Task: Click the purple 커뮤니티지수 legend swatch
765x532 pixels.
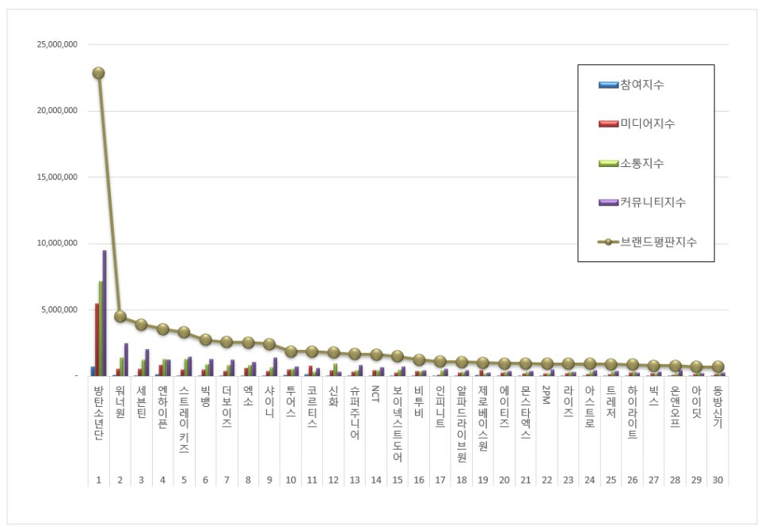Action: point(607,203)
